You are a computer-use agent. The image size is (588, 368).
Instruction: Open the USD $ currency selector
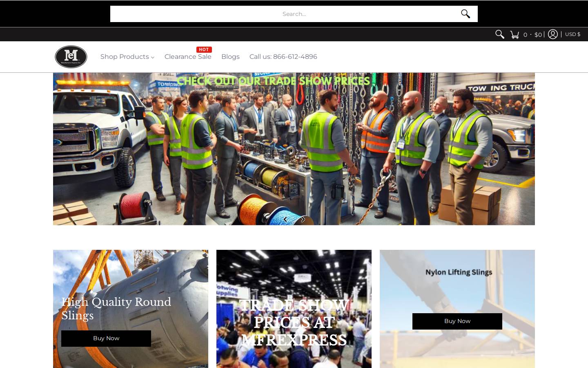point(572,34)
